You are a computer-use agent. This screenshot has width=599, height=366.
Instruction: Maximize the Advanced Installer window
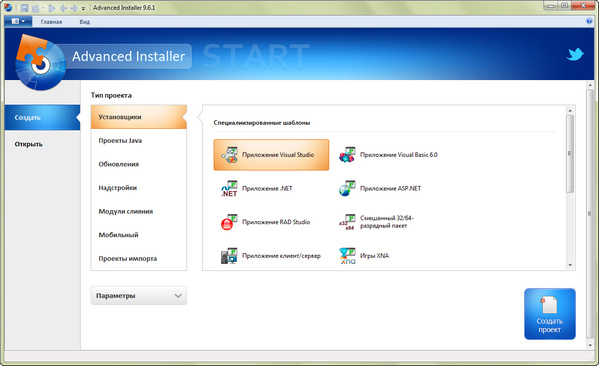pos(565,5)
